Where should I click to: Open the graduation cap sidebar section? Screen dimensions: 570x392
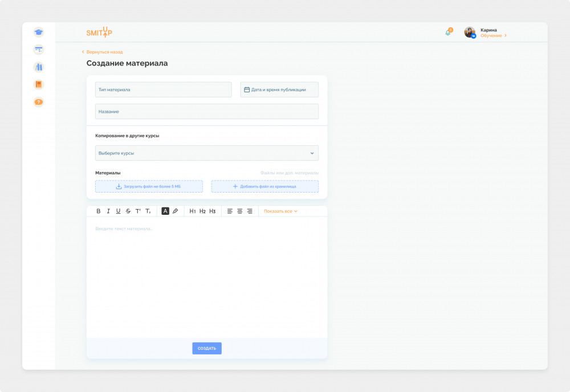point(39,32)
